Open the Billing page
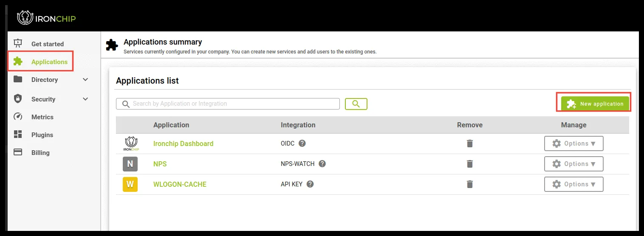The height and width of the screenshot is (236, 644). (40, 152)
